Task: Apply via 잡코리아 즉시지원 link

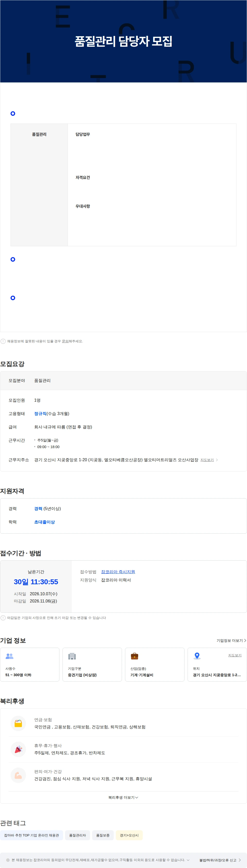Action: tap(118, 572)
